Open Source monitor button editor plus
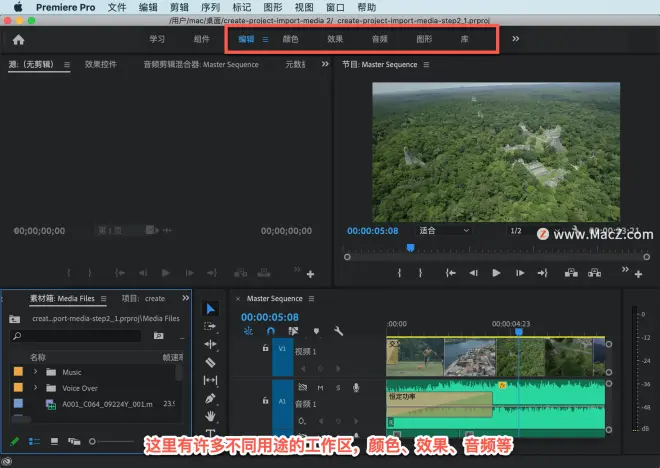 311,274
